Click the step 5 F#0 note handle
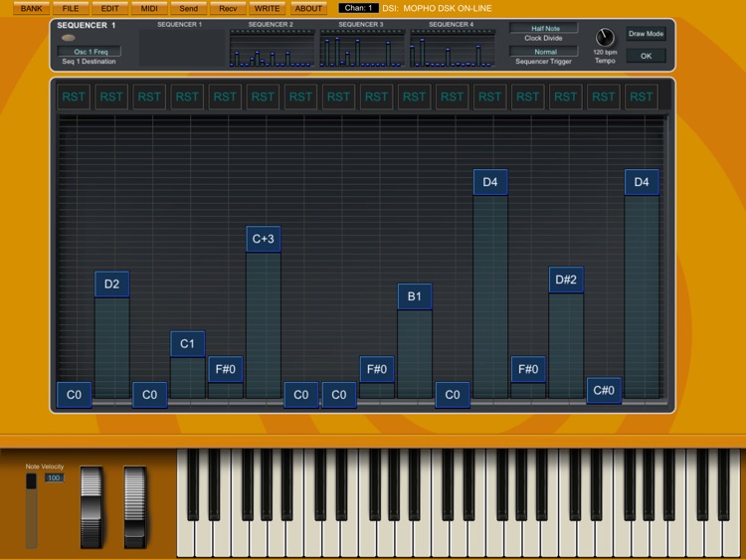746x560 pixels. [x=225, y=369]
